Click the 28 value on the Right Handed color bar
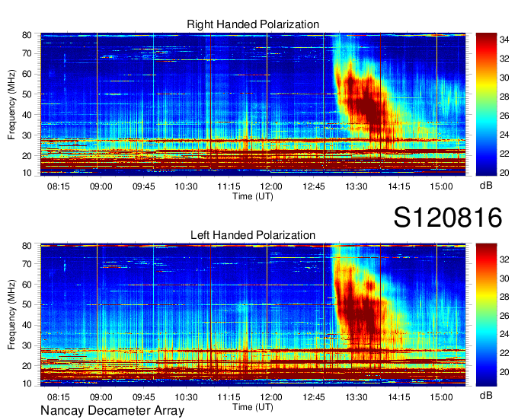This screenshot has width=518, height=420. click(x=504, y=97)
